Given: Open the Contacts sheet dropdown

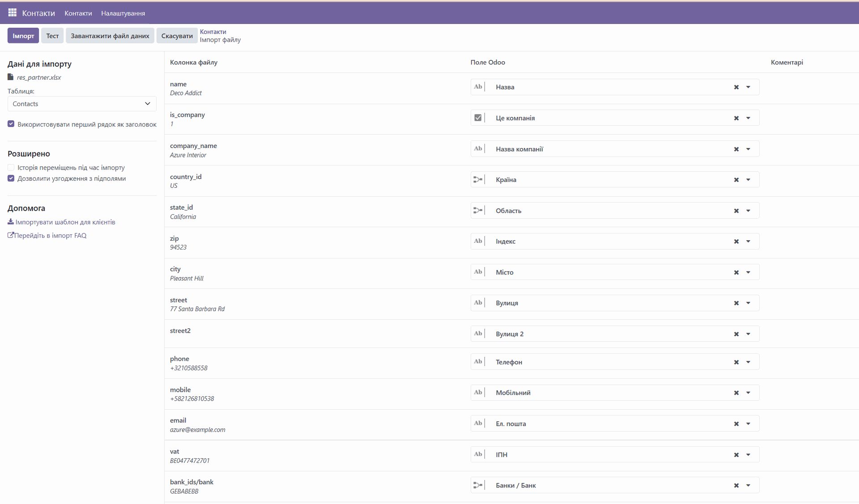Looking at the screenshot, I should [82, 104].
